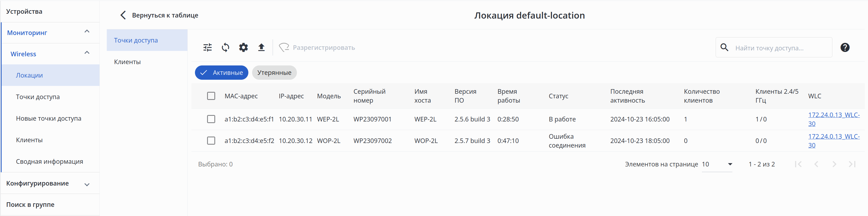Click the search magnifier icon

click(724, 47)
